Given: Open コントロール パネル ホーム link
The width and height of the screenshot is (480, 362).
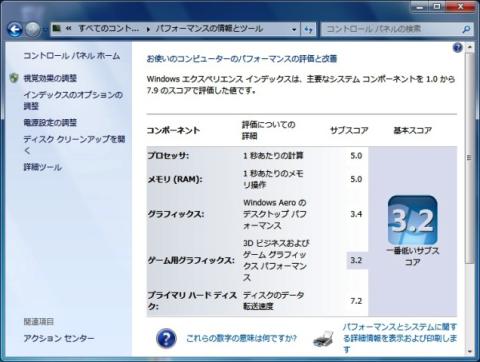Looking at the screenshot, I should [72, 56].
